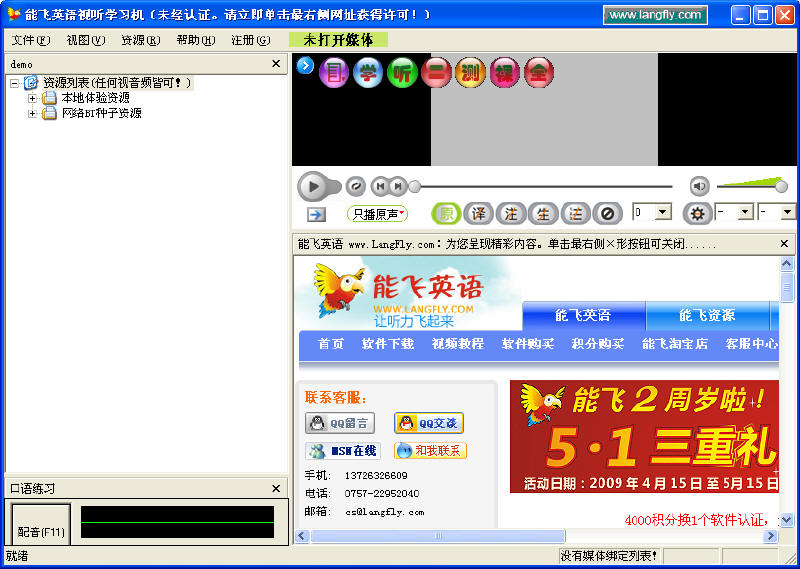Open the 软件下载 nav link
Viewport: 800px width, 569px height.
[388, 343]
